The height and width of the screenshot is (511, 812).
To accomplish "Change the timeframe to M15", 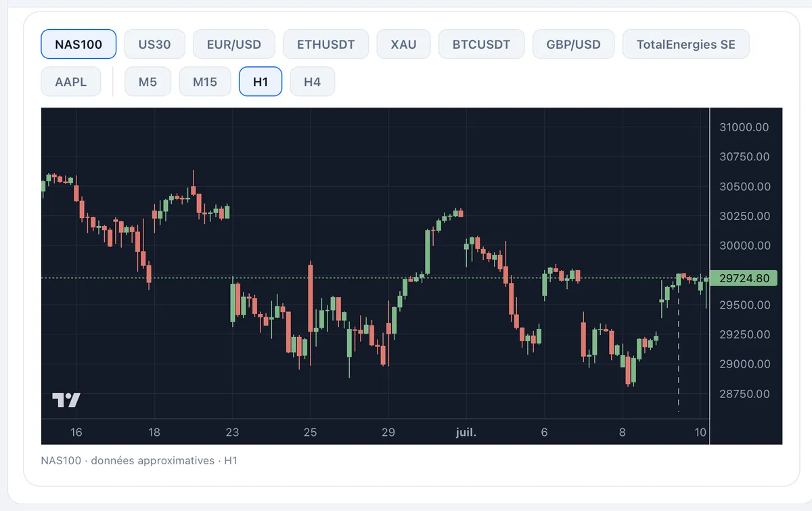I will point(205,82).
